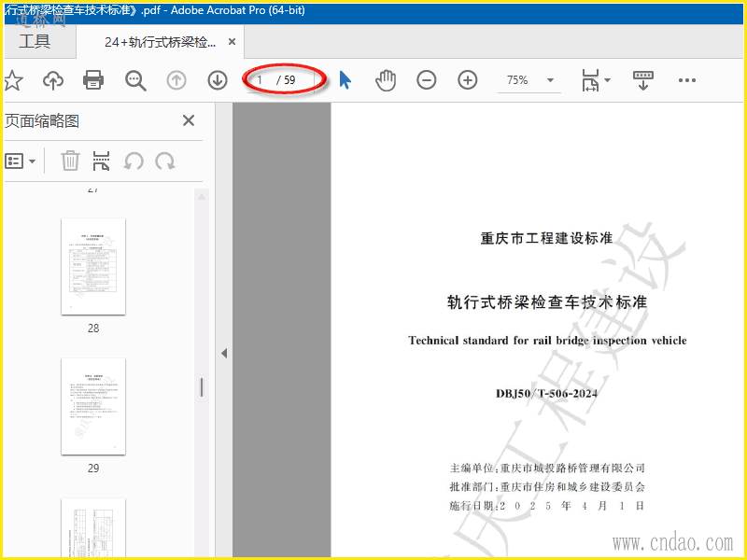
Task: Expand the thumbnail options dropdown arrow
Action: [32, 161]
